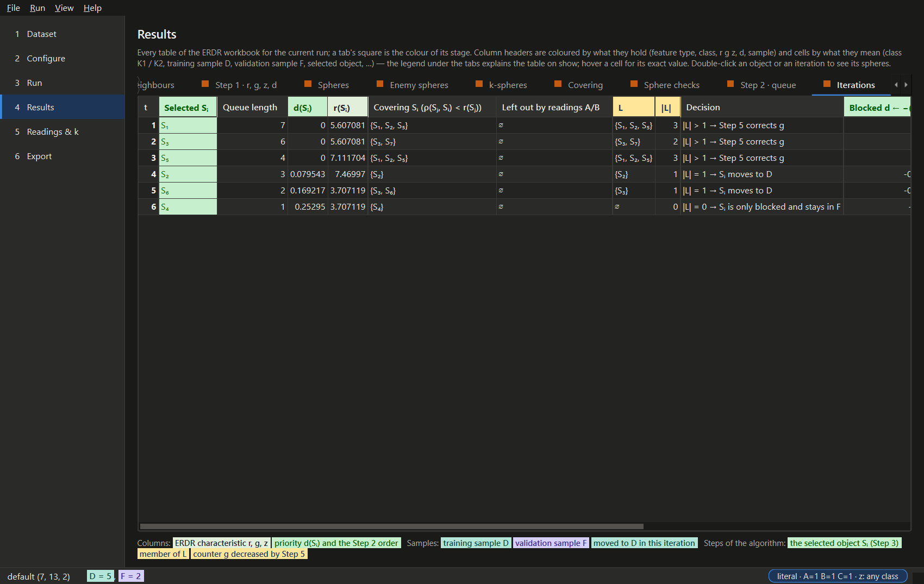Click the D = 5 status badge
The image size is (924, 584).
(x=101, y=576)
